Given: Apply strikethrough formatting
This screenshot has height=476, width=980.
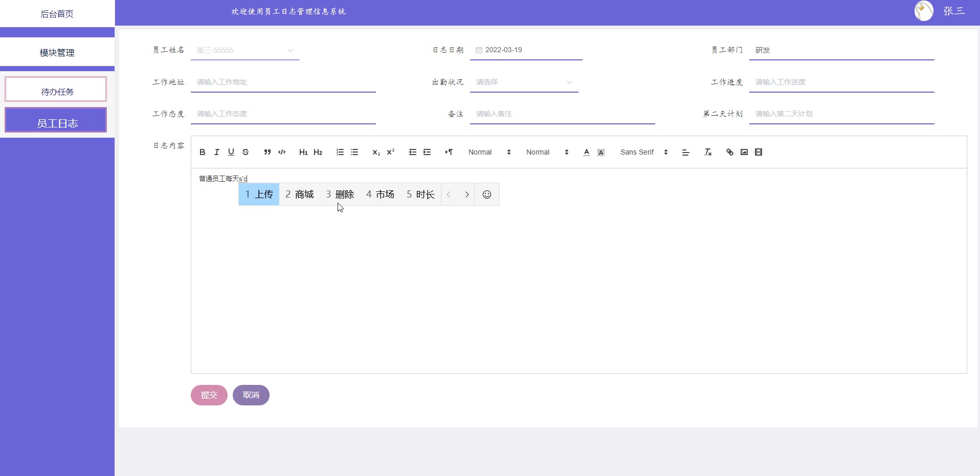Looking at the screenshot, I should click(x=246, y=152).
